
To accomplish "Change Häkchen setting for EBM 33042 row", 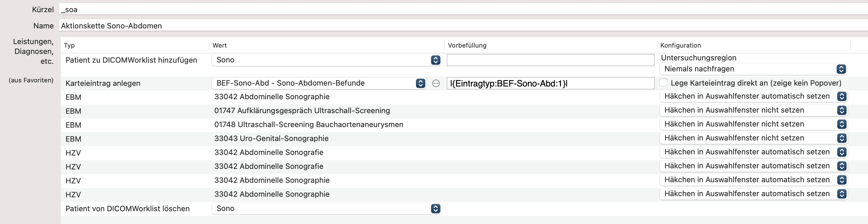I will click(x=753, y=97).
